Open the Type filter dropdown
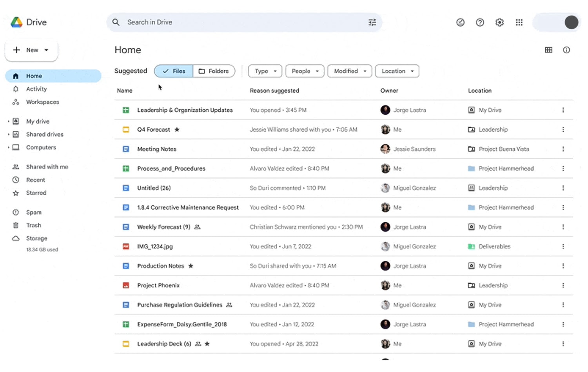The image size is (588, 372). 265,71
